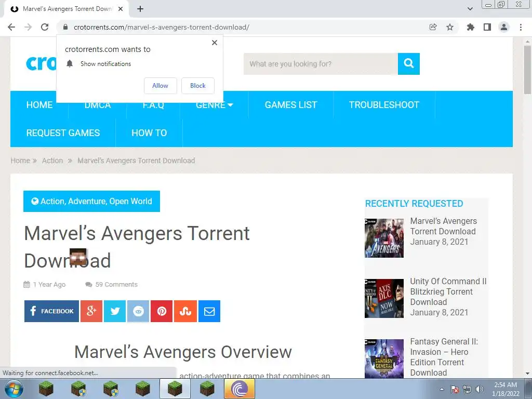This screenshot has width=532, height=399.
Task: Toggle the browser side panel icon
Action: click(487, 27)
